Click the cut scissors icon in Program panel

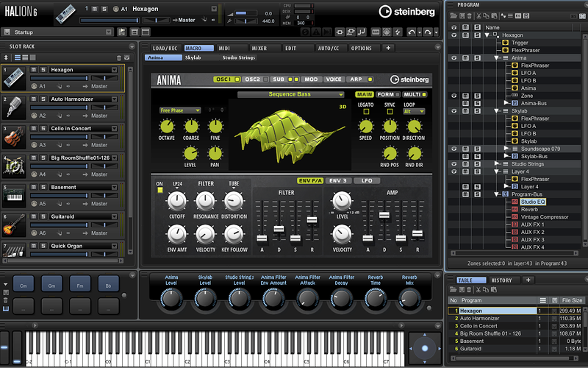479,15
